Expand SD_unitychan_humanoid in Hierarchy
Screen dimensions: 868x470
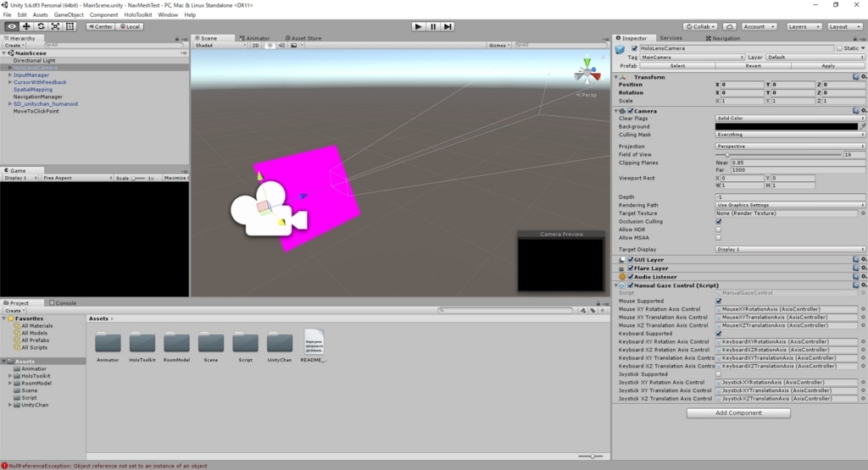pos(10,104)
